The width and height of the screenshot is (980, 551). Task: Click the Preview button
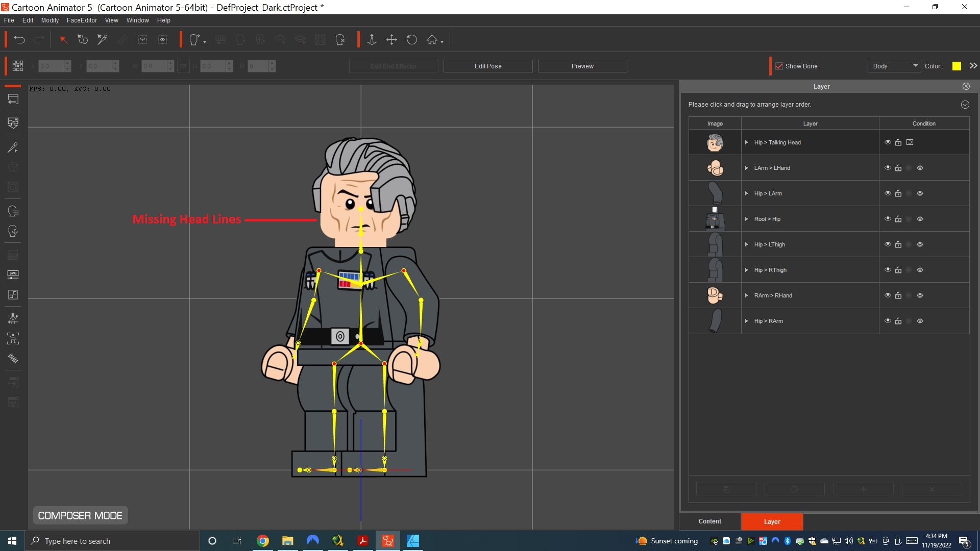[582, 66]
